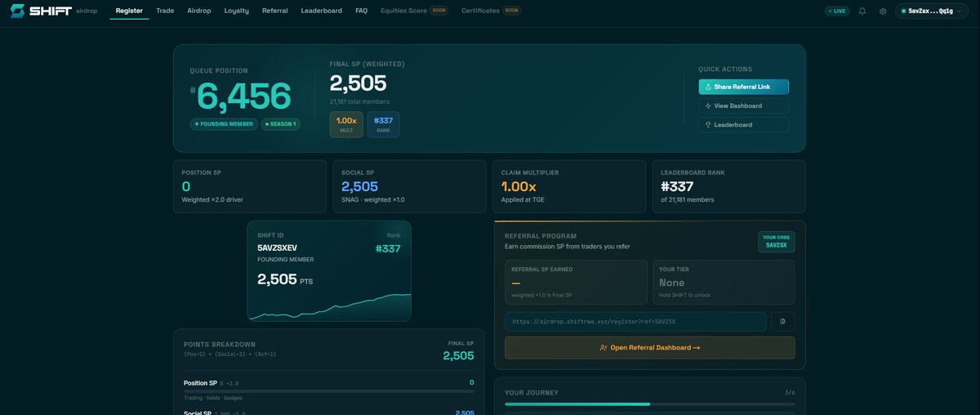Viewport: 980px width, 415px height.
Task: Select the Equities Score tab
Action: pyautogui.click(x=414, y=11)
